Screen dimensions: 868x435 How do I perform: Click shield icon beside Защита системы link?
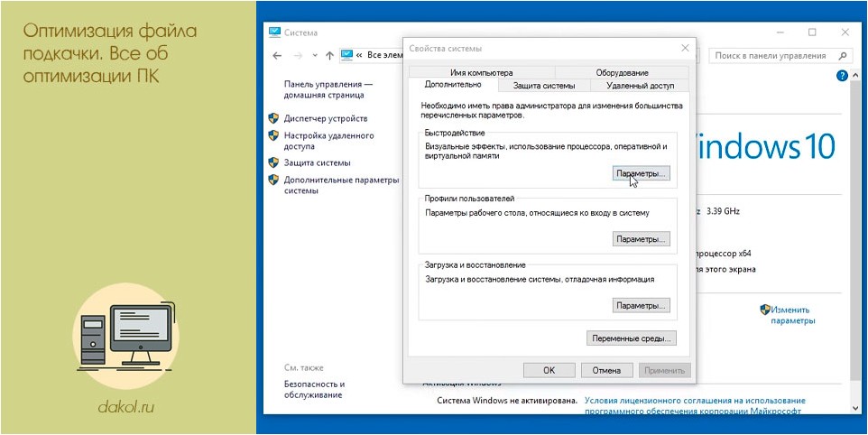[x=272, y=162]
